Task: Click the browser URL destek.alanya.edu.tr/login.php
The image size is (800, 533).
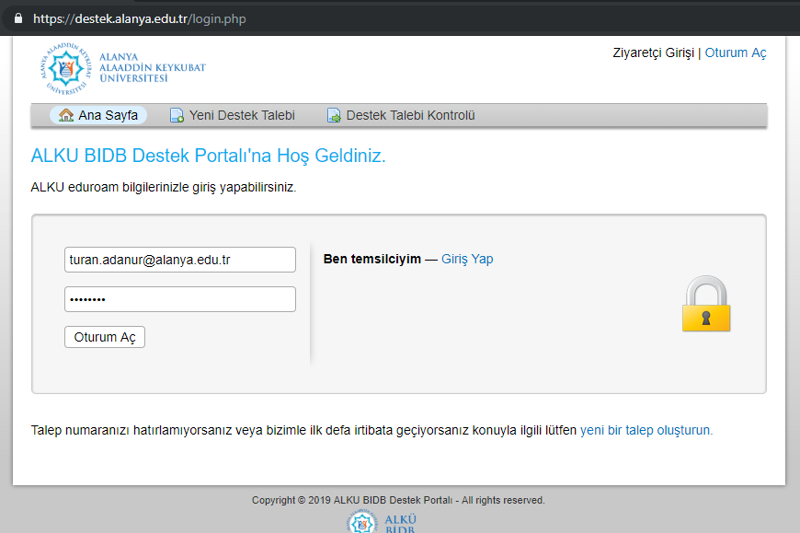Action: (x=139, y=19)
